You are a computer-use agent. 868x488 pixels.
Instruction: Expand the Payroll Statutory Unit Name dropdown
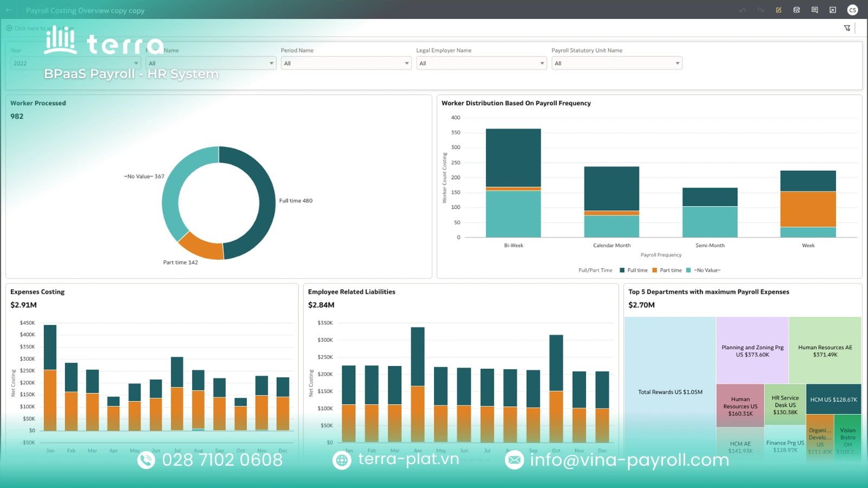[x=617, y=63]
